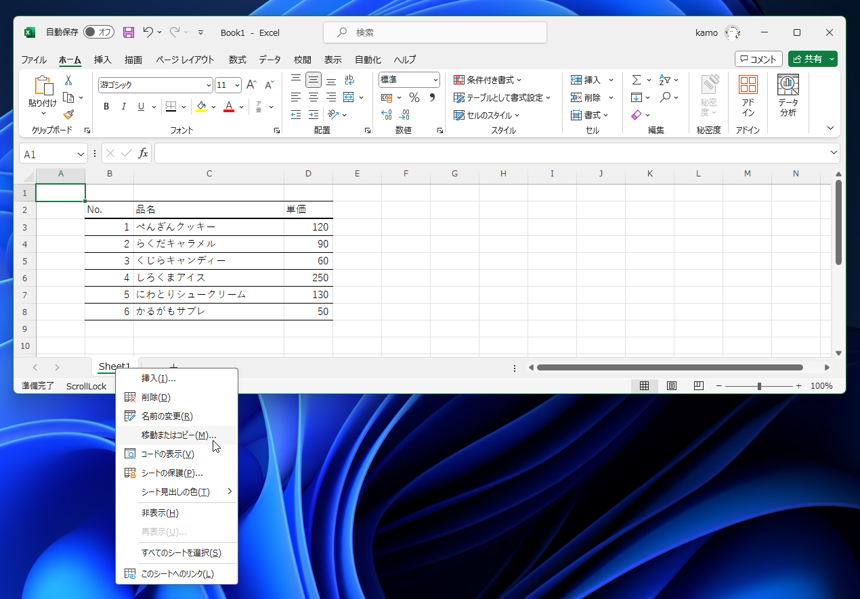Zoom in with the plus button
Viewport: 860px width, 599px height.
tap(799, 386)
